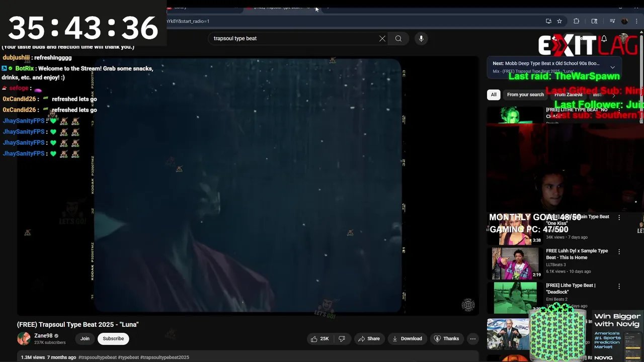
Task: Click the Join membership button
Action: pos(85,339)
